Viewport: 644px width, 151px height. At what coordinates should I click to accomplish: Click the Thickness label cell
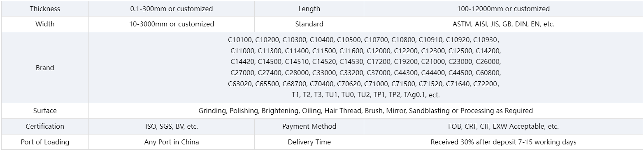pyautogui.click(x=45, y=9)
